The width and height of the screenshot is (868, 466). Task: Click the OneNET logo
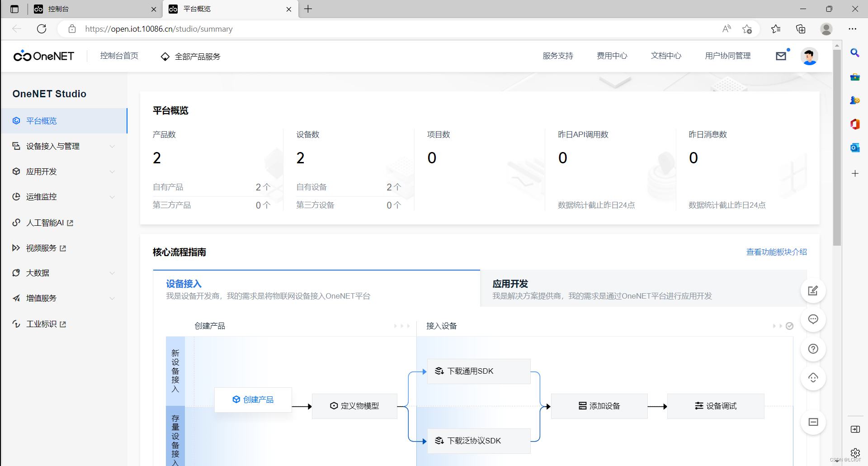44,56
